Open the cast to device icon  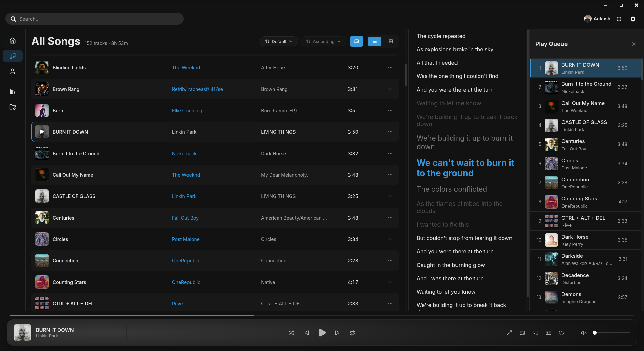535,333
